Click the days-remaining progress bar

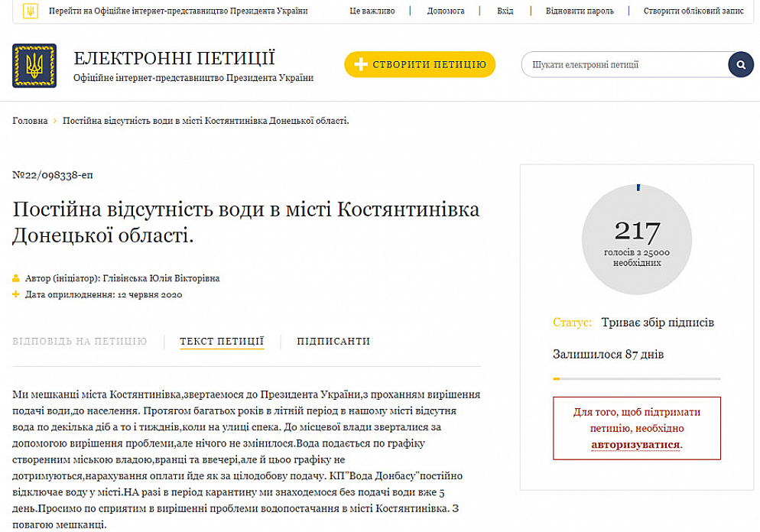636,378
